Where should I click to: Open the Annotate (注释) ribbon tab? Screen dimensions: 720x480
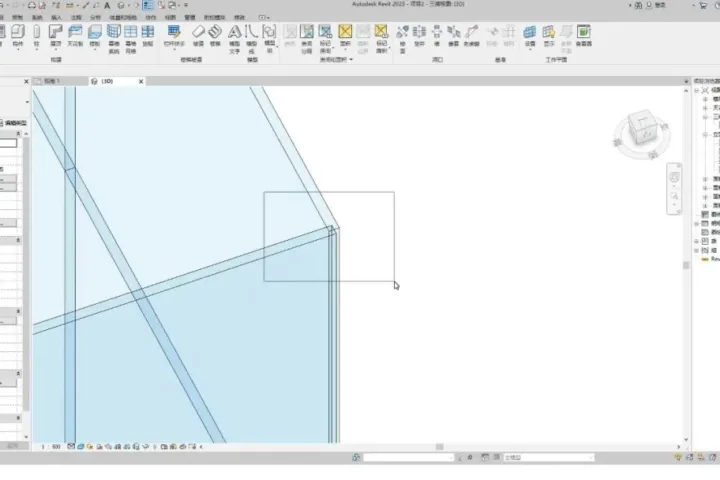76,17
